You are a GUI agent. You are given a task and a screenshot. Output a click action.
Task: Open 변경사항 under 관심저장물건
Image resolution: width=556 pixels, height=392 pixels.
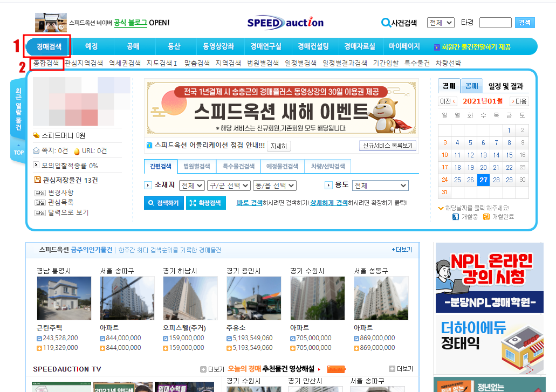tap(61, 192)
